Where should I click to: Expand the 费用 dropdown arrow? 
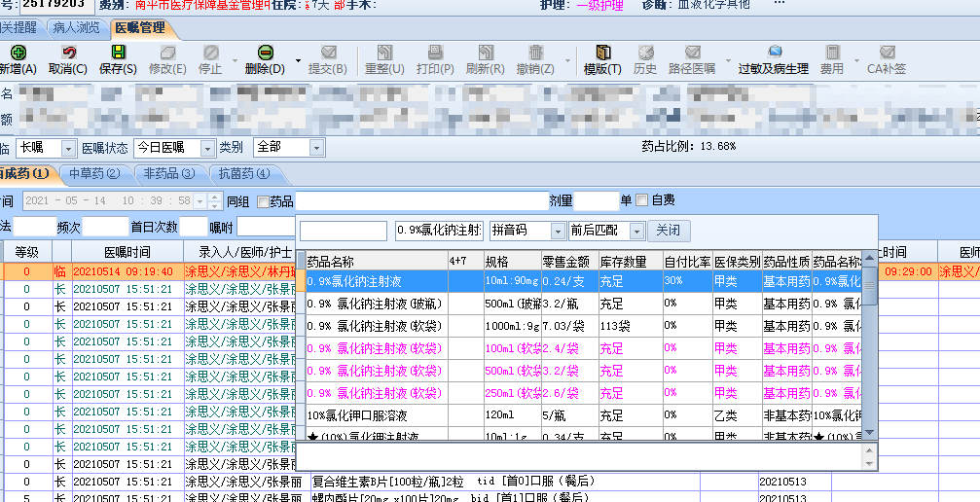pos(856,61)
